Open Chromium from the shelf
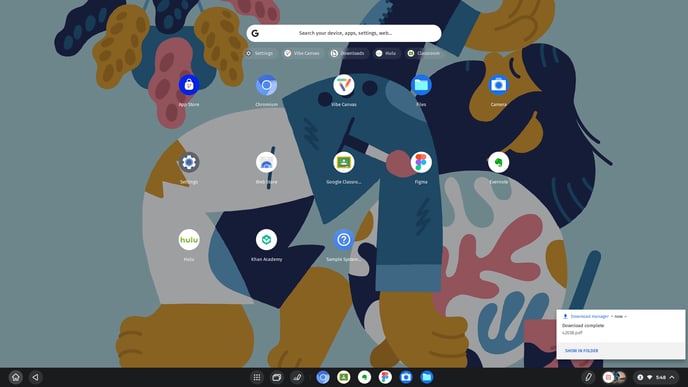This screenshot has height=387, width=688. [323, 377]
